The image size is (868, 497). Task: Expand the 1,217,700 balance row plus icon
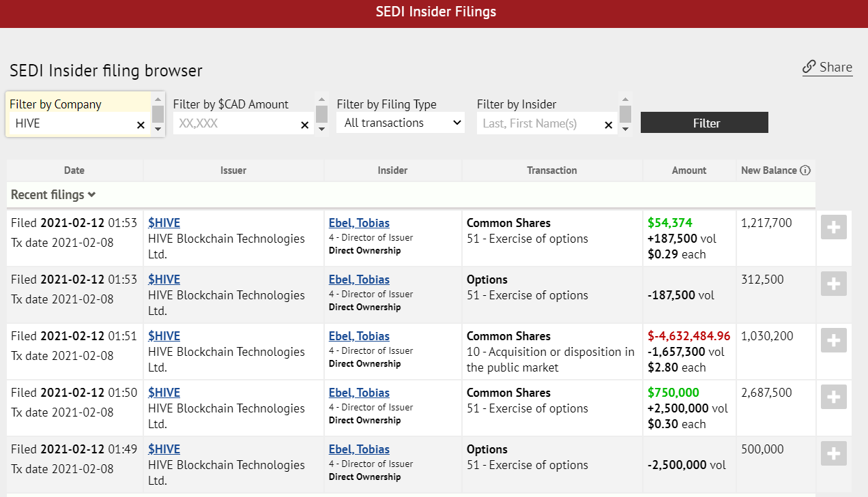(834, 228)
